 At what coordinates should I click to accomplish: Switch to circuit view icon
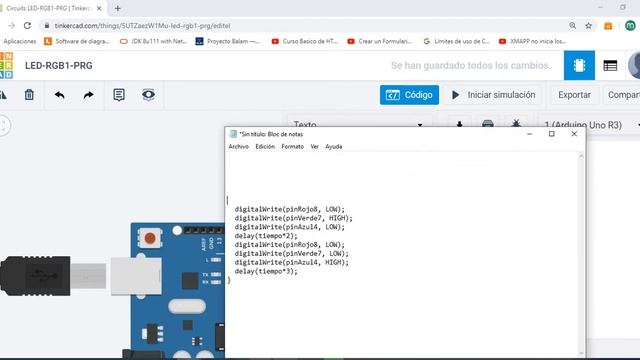tap(579, 65)
